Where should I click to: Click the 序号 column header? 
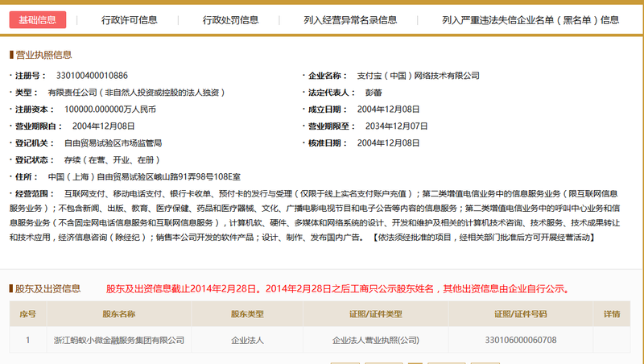[28, 314]
